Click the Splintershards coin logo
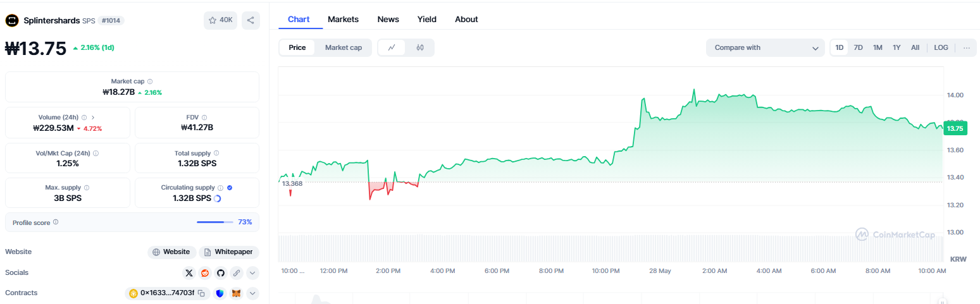The height and width of the screenshot is (304, 980). [12, 20]
